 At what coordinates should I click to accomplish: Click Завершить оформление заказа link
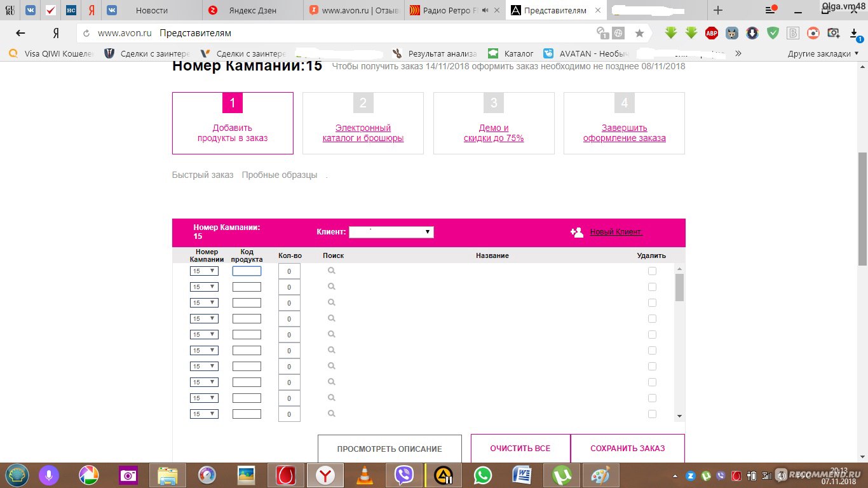(x=625, y=133)
